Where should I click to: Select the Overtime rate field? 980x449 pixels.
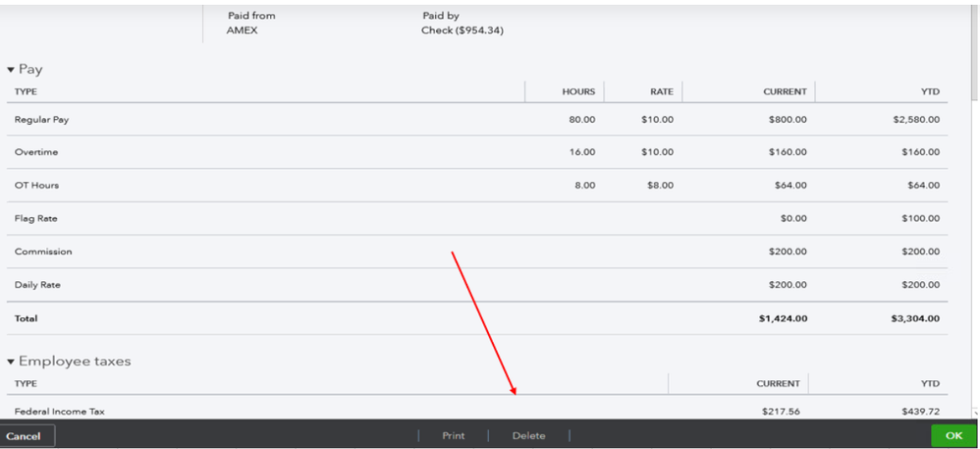coord(657,152)
